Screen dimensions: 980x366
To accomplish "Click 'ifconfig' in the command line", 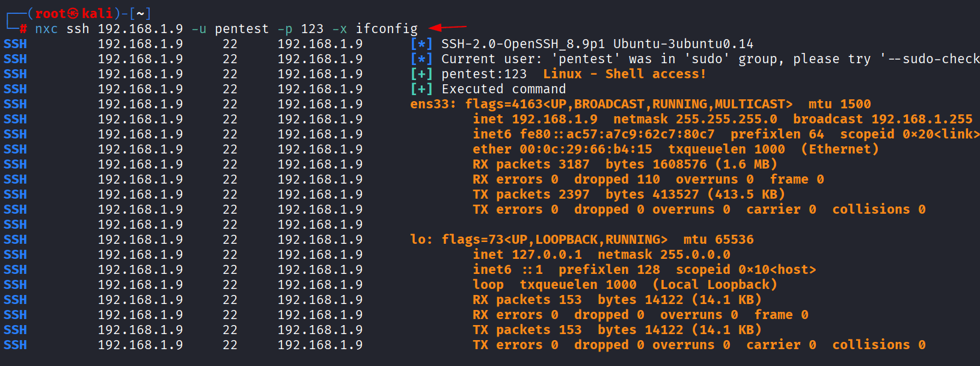I will click(x=387, y=28).
